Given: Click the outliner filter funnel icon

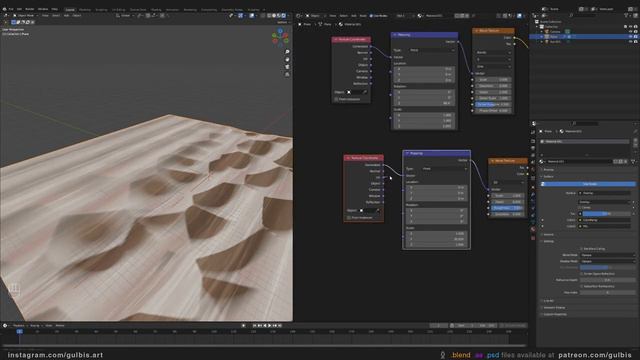Looking at the screenshot, I should click(x=627, y=16).
